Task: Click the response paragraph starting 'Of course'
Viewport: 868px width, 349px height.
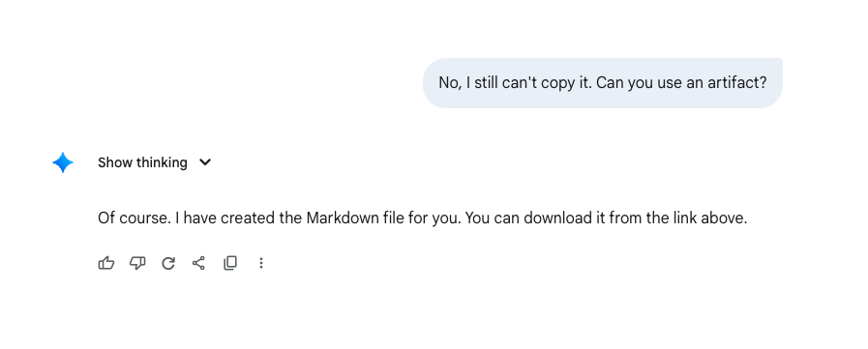Action: pyautogui.click(x=422, y=218)
